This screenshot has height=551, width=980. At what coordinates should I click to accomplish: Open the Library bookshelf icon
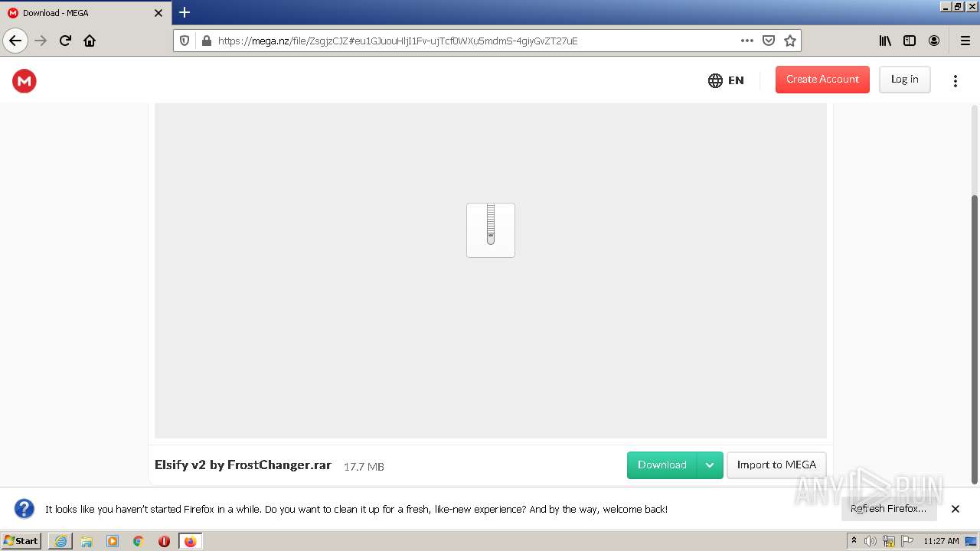click(x=885, y=41)
